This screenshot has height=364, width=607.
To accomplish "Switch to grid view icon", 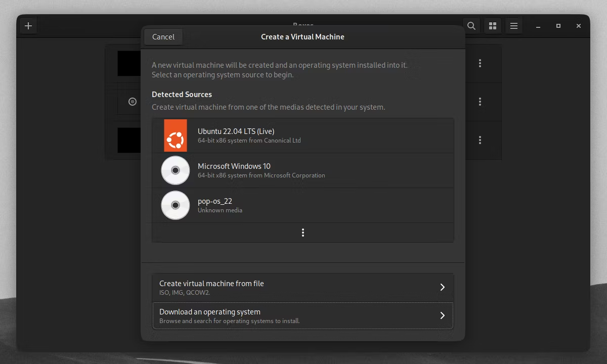I will click(493, 26).
